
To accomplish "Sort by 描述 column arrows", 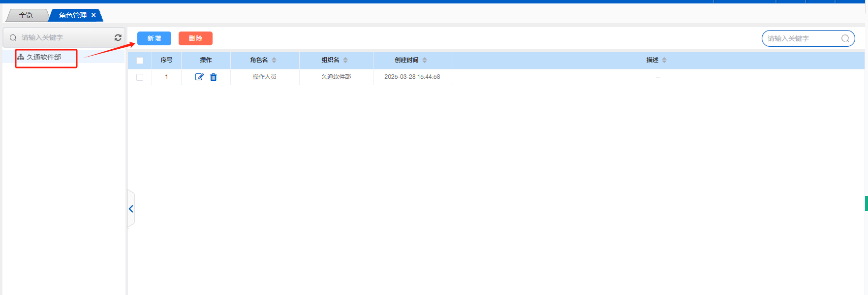I will pos(664,60).
